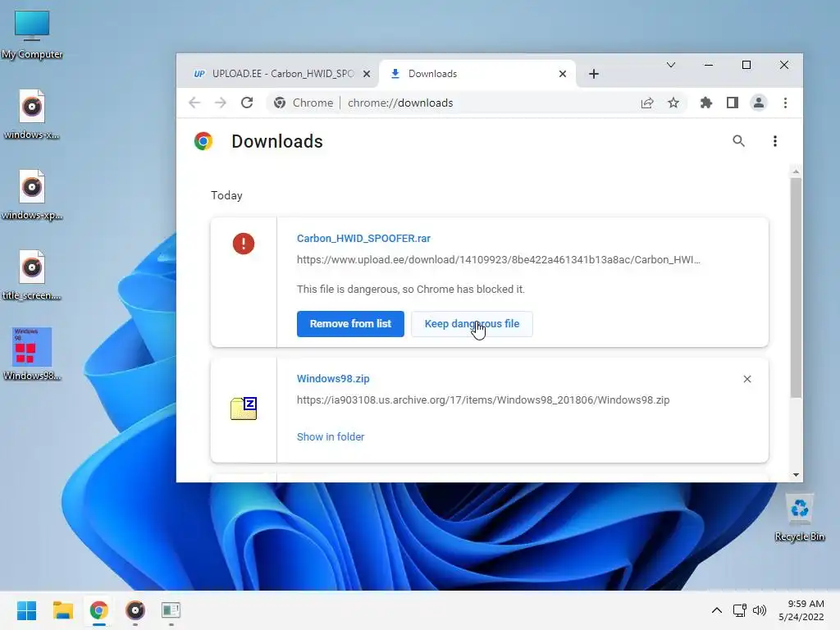Open the volume speaker tray icon
The height and width of the screenshot is (630, 840).
(760, 610)
